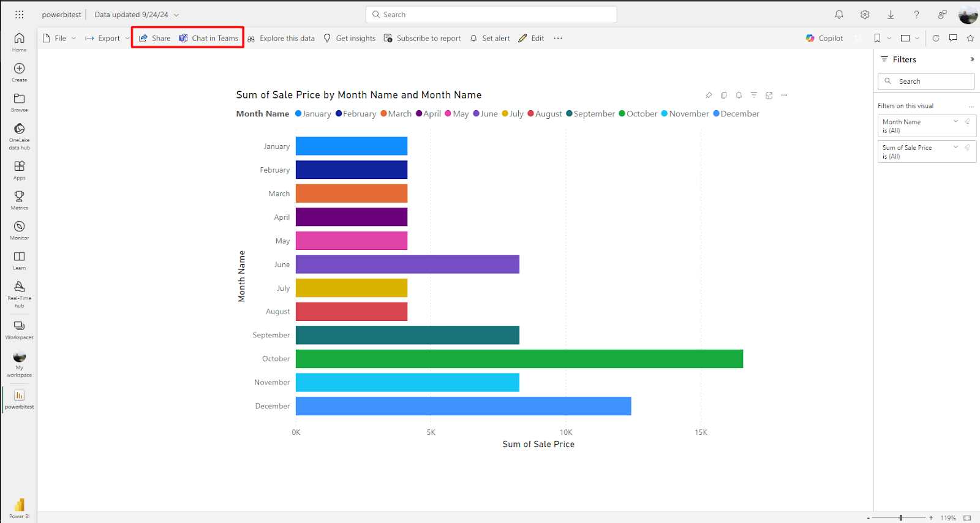This screenshot has height=523, width=980.
Task: Open OneLake data hub
Action: click(19, 136)
